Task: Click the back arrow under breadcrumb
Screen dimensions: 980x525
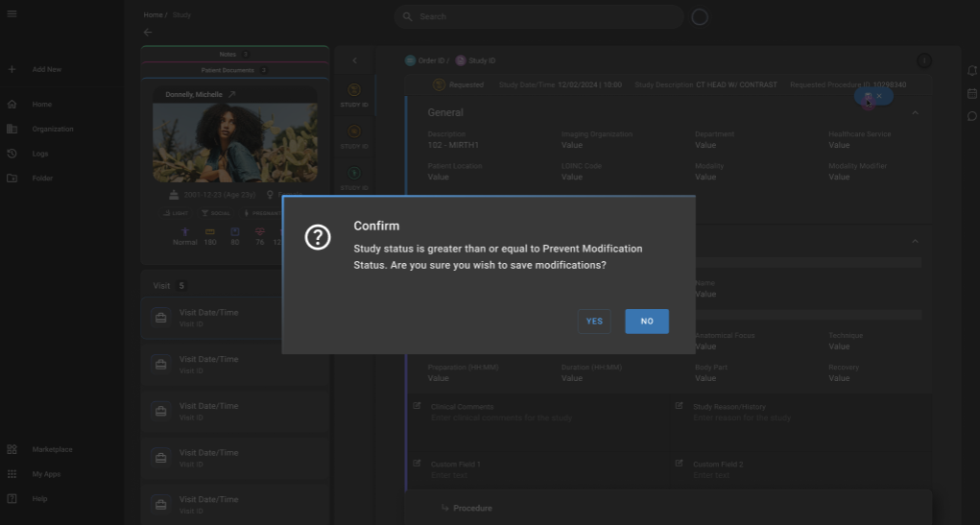Action: [x=148, y=33]
